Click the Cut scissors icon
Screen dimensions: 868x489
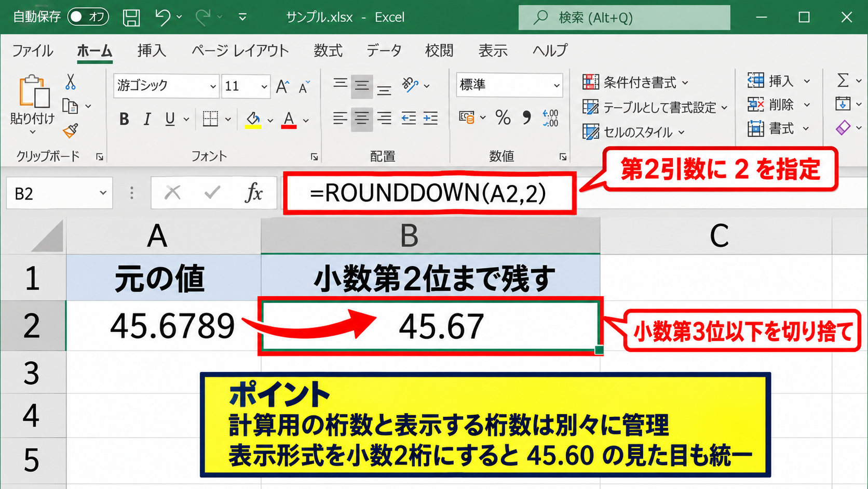[x=71, y=82]
